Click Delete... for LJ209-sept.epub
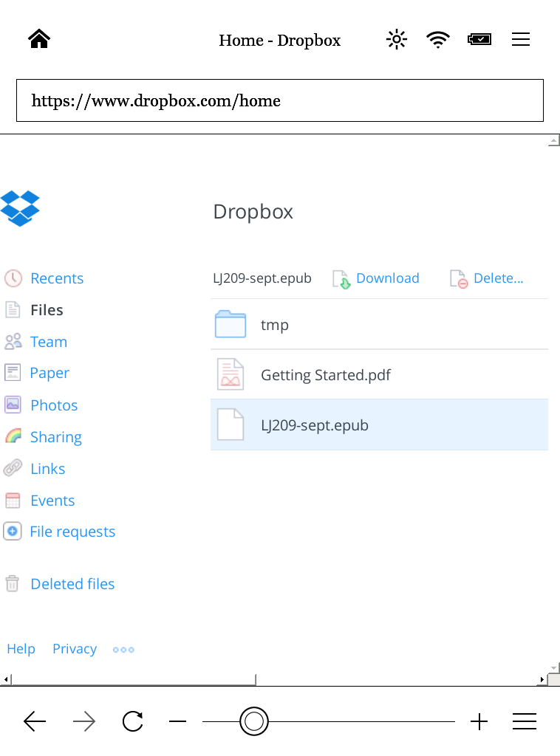Image resolution: width=560 pixels, height=756 pixels. tap(498, 278)
